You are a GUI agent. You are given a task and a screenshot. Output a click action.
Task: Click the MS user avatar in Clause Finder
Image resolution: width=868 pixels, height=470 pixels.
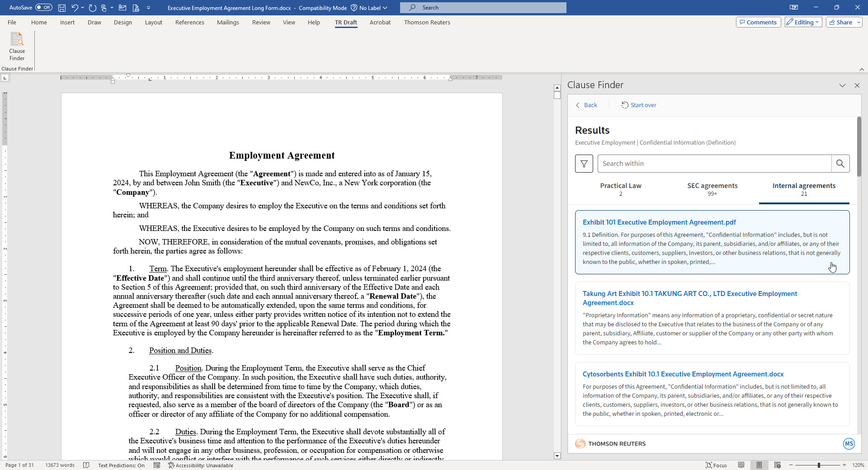[849, 444]
